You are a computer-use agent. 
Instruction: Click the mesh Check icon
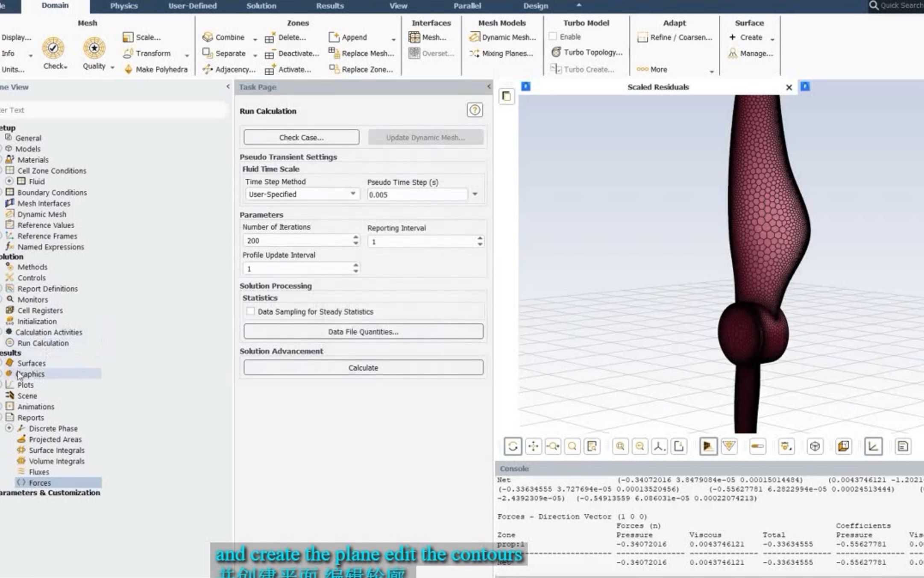[x=53, y=48]
